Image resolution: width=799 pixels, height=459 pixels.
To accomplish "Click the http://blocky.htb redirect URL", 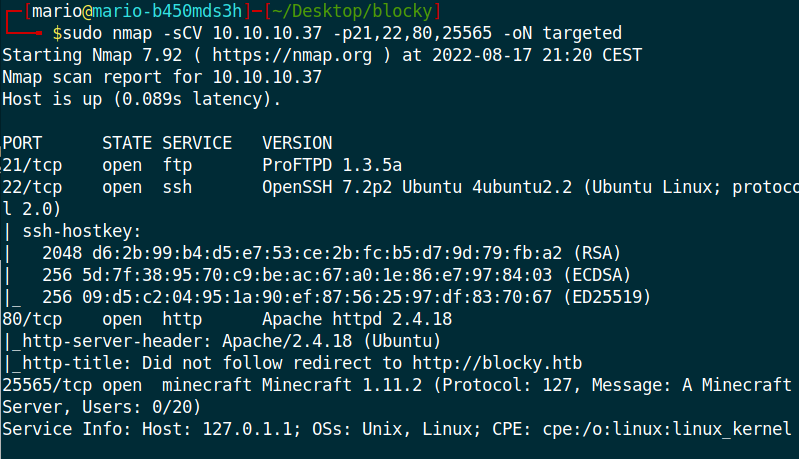I will (497, 363).
